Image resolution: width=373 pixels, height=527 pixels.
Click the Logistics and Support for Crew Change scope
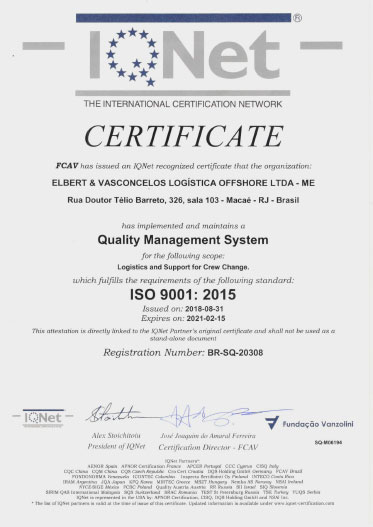tap(183, 267)
